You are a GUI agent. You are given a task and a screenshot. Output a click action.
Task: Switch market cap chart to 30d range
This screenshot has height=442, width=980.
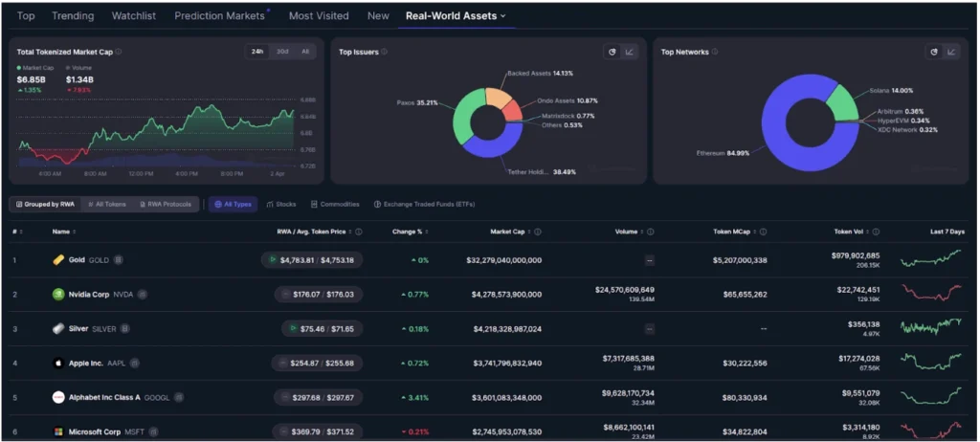[282, 52]
